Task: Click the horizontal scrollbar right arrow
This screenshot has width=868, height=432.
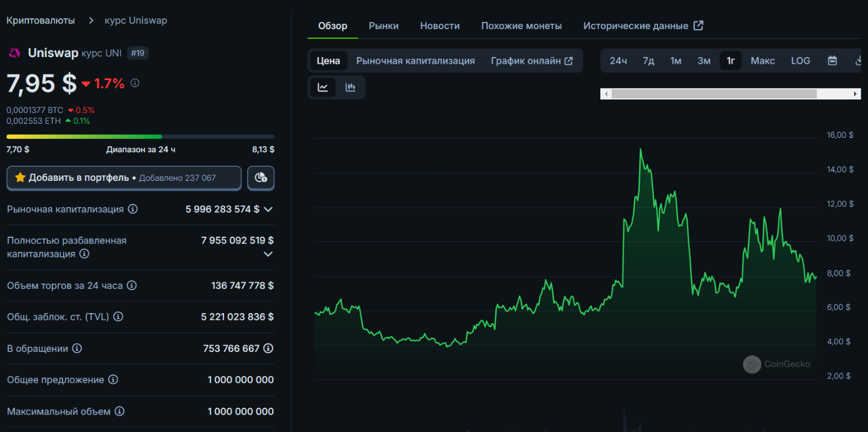Action: tap(855, 94)
